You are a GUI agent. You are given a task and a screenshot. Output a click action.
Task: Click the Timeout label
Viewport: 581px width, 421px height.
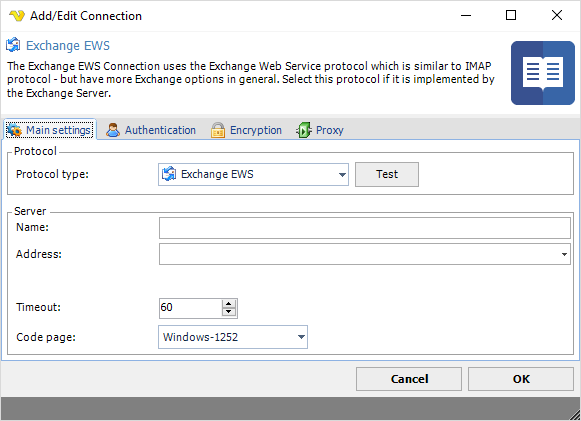[x=38, y=307]
